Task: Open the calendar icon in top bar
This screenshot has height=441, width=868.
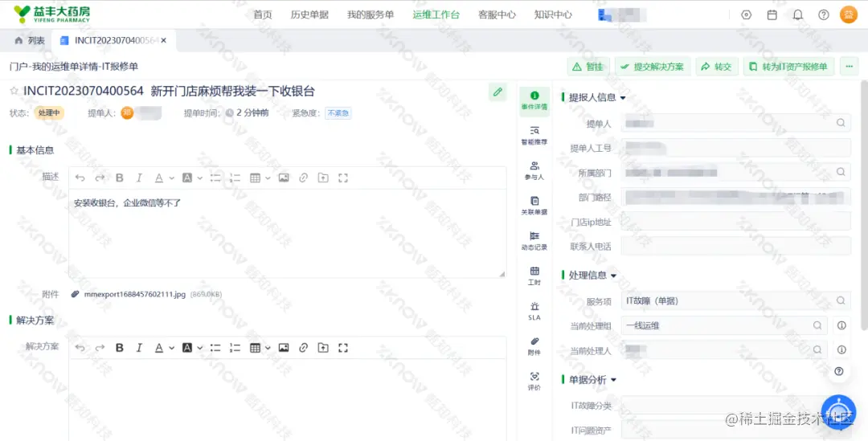Action: click(x=772, y=15)
